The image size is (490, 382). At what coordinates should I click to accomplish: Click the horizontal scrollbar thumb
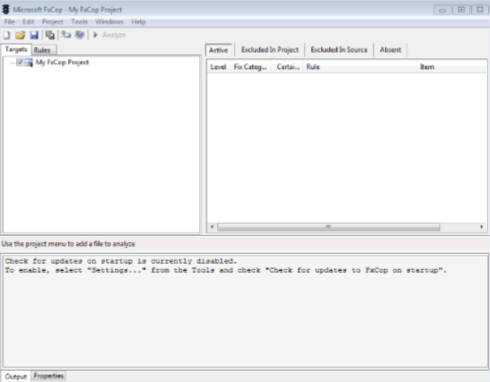point(329,227)
